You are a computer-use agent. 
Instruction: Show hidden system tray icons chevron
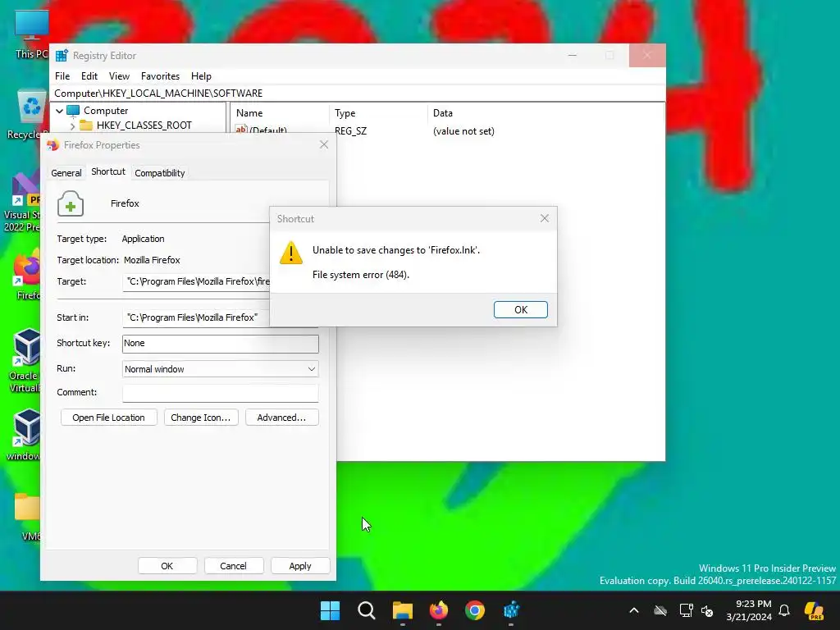coord(634,610)
